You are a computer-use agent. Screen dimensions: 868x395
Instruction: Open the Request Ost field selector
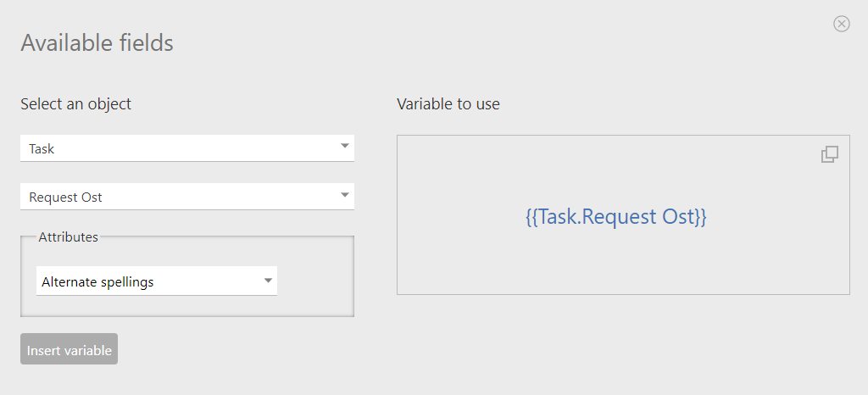click(x=187, y=197)
